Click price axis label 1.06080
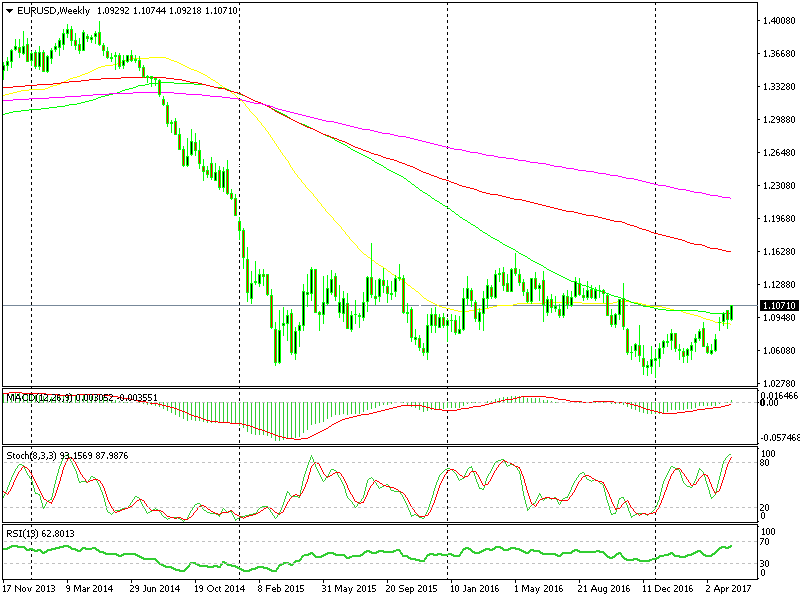Viewport: 800px width, 600px height. pyautogui.click(x=779, y=351)
